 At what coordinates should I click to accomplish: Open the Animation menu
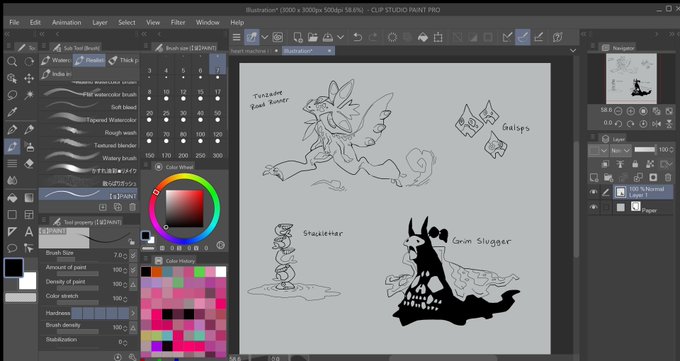coord(66,23)
